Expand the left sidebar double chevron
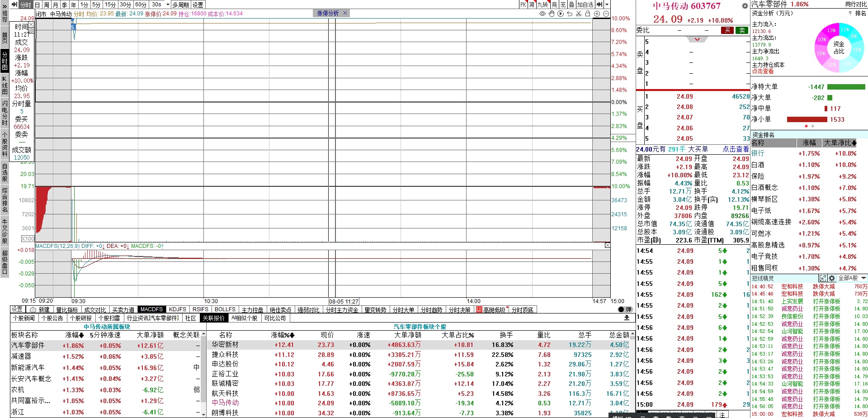This screenshot has width=868, height=418. point(5,6)
